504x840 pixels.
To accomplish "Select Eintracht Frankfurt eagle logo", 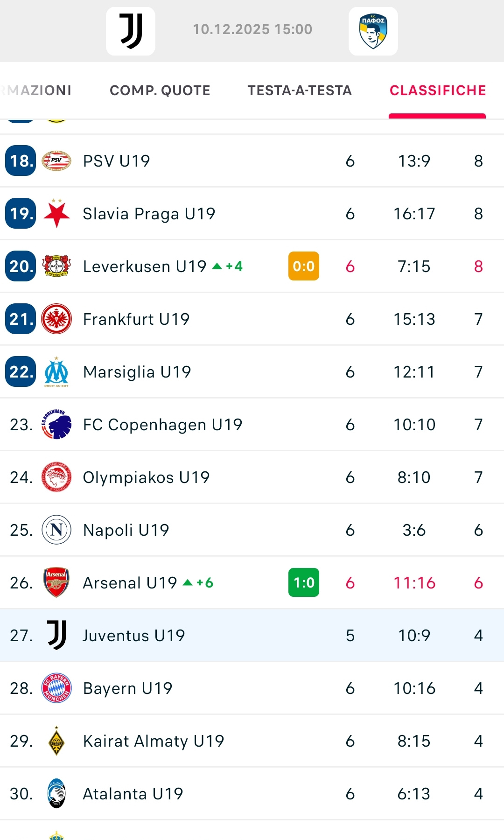I will click(56, 319).
